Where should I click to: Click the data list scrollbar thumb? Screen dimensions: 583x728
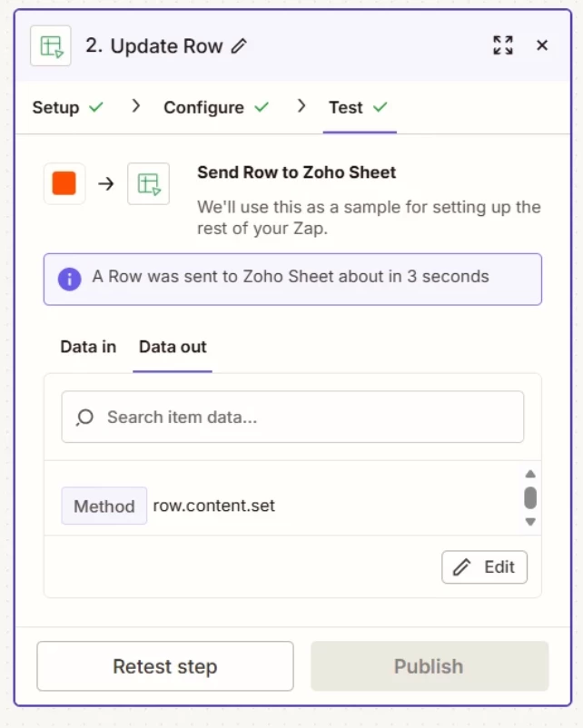[x=530, y=497]
